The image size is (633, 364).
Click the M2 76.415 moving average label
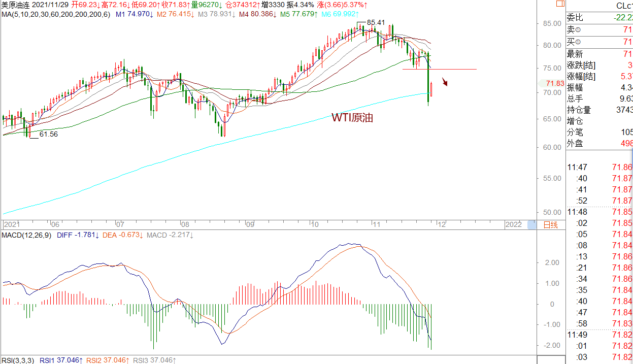click(175, 14)
